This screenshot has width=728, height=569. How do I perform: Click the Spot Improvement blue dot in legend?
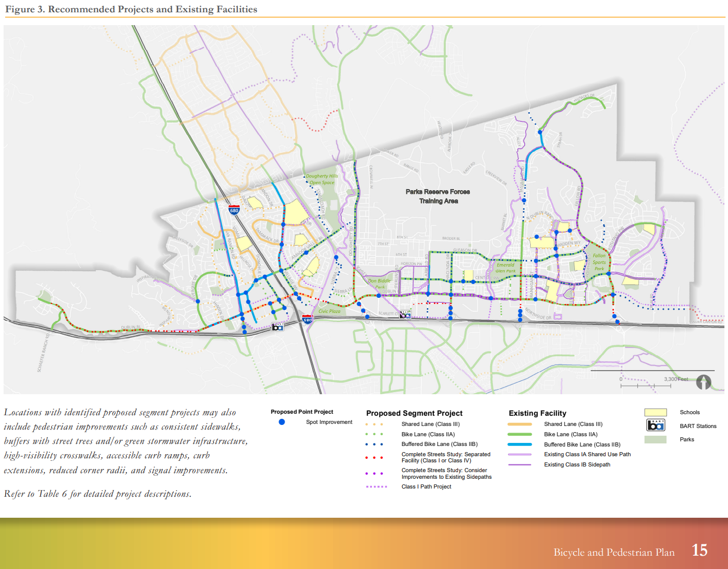282,422
